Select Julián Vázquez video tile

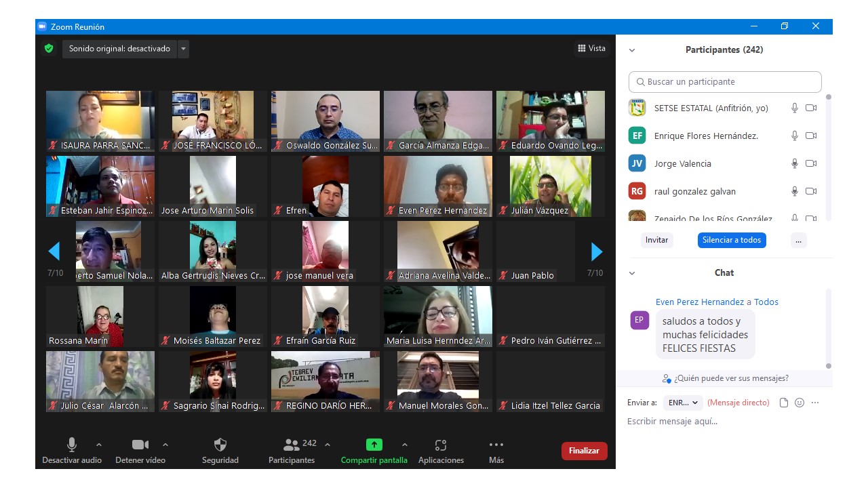pyautogui.click(x=551, y=186)
